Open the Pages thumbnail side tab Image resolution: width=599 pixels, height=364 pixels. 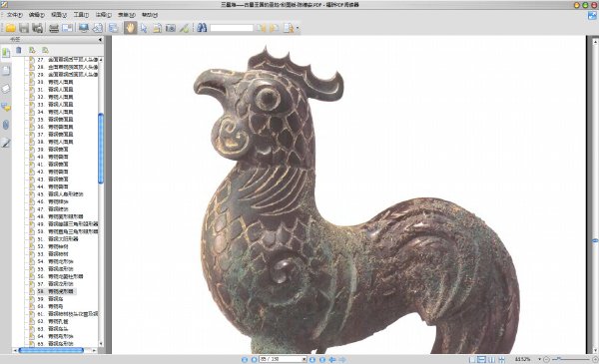pos(6,70)
